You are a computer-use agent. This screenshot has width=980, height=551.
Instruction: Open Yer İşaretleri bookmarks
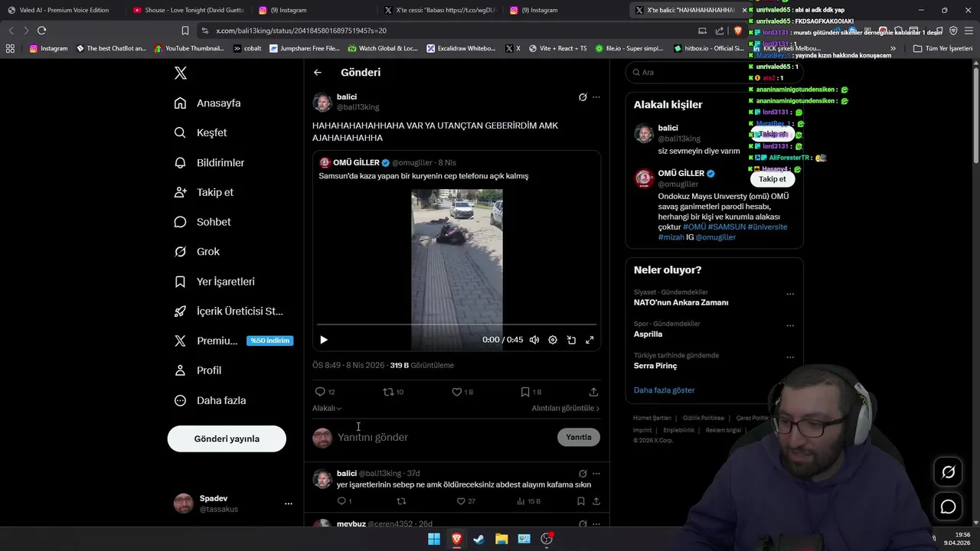coord(214,282)
